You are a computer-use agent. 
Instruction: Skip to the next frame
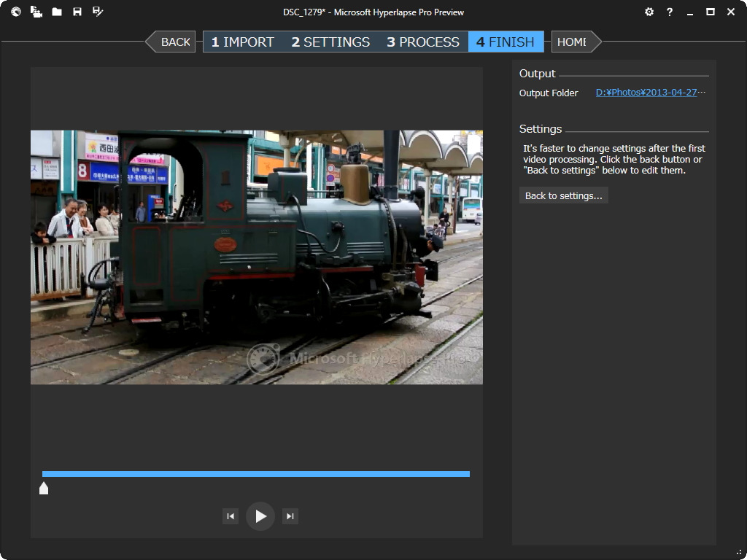coord(290,516)
